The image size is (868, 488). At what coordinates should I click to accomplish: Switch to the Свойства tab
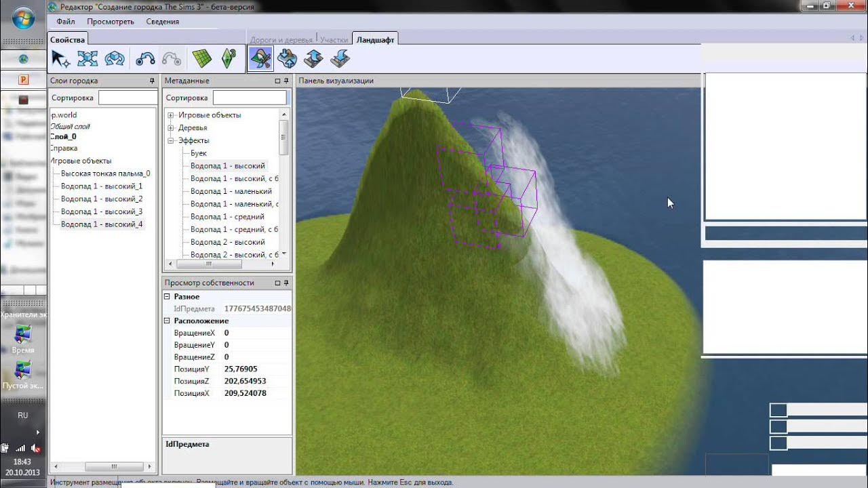(68, 40)
